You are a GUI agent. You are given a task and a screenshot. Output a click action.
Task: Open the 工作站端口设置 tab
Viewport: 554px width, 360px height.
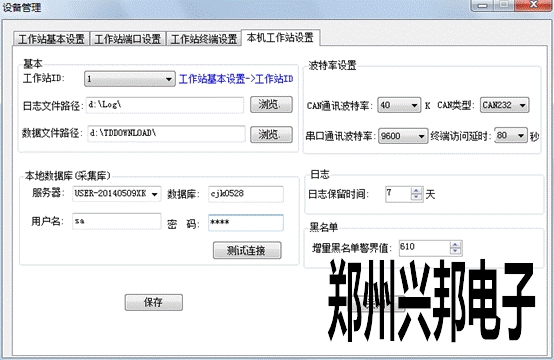pos(128,39)
